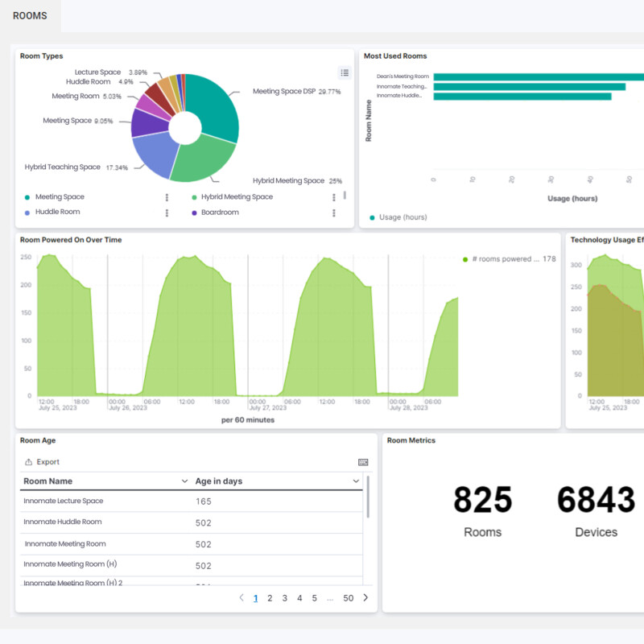Click 'per 60 minutes' axis label
This screenshot has width=644, height=644.
248,419
